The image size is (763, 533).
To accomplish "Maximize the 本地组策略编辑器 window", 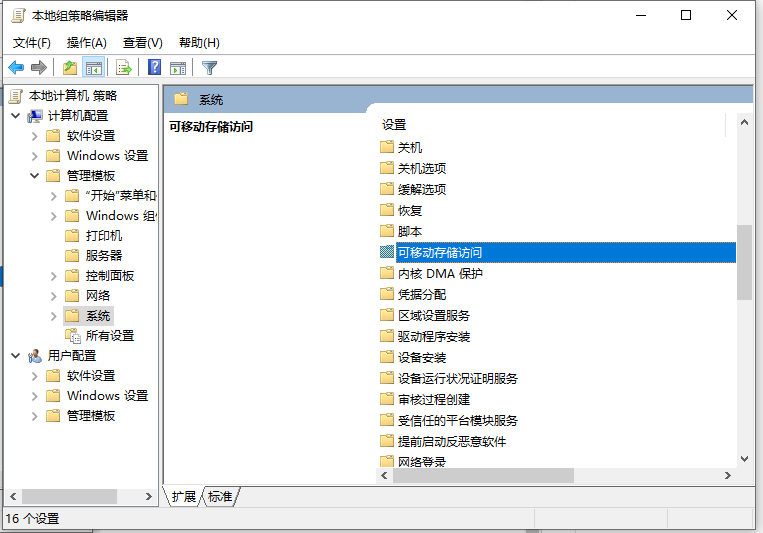I will coord(686,16).
